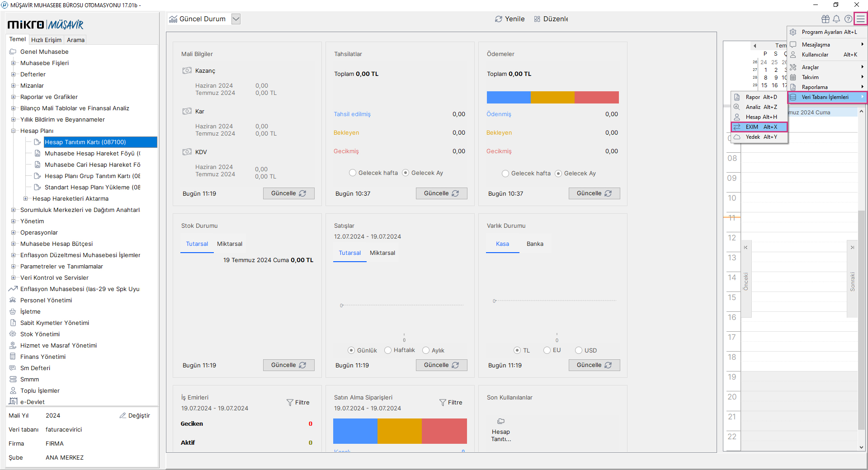868x470 pixels.
Task: Click the e-Devlet tree icon
Action: 13,401
